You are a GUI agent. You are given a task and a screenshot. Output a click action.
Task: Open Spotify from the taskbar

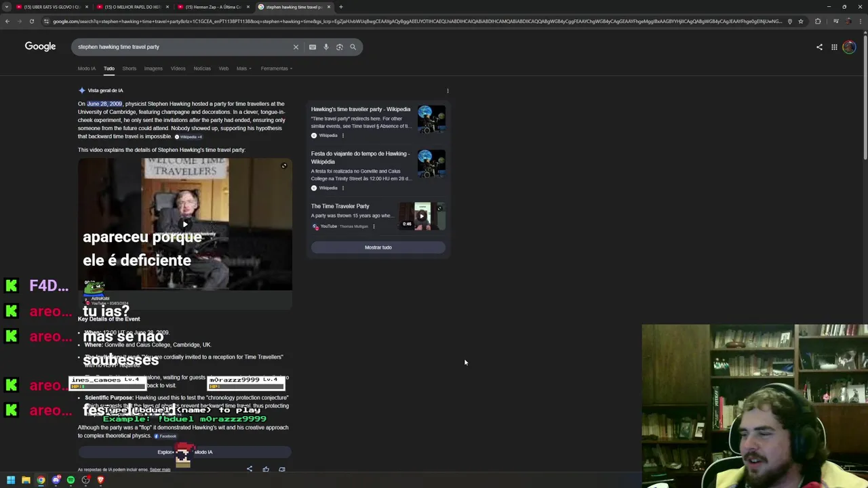[x=71, y=480]
